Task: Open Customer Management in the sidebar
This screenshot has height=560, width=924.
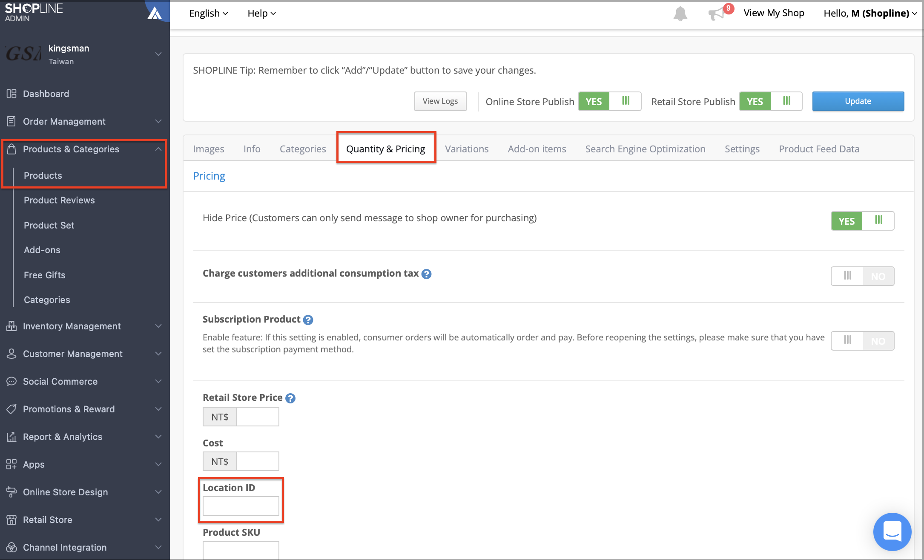Action: [72, 354]
